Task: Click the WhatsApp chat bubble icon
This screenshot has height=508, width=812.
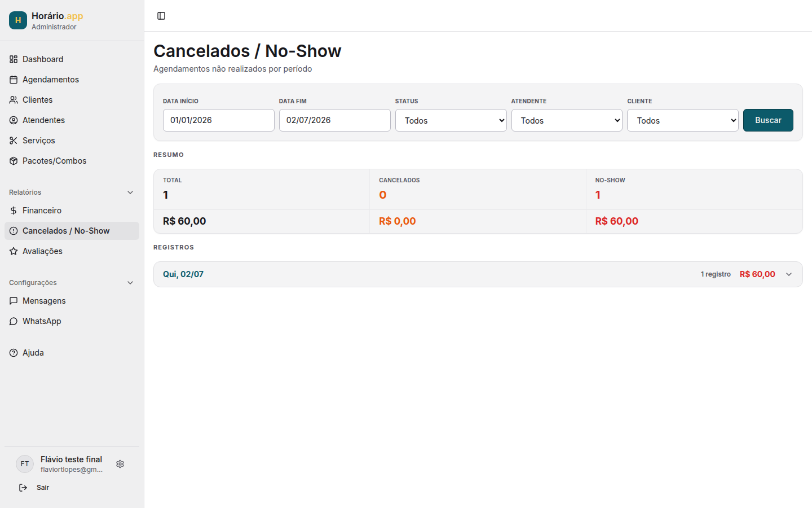Action: tap(14, 321)
